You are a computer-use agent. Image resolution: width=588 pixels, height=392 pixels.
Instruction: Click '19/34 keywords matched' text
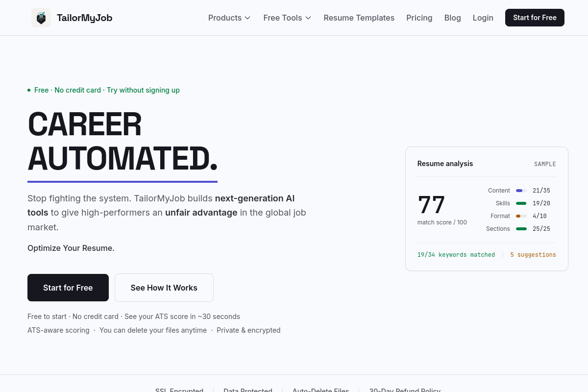456,255
